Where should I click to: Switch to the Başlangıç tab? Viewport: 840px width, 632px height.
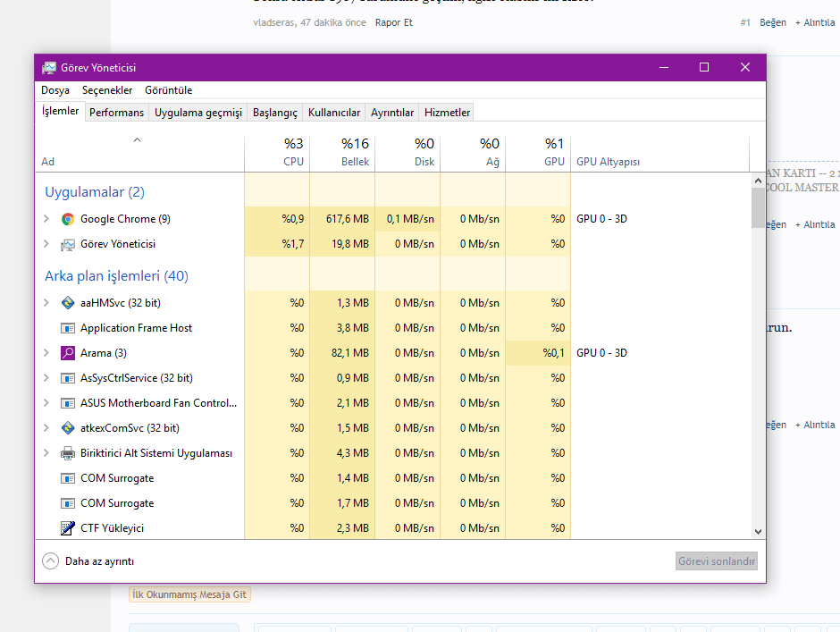[275, 113]
